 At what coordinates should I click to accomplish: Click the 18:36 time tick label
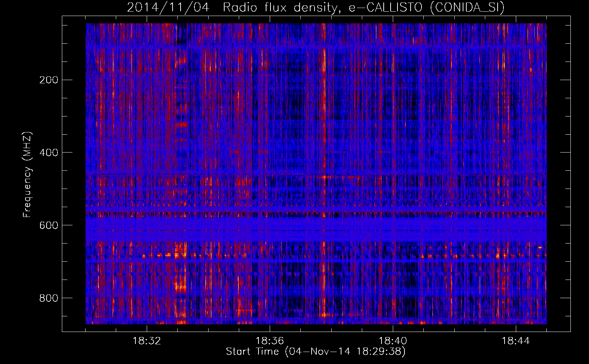tap(270, 341)
